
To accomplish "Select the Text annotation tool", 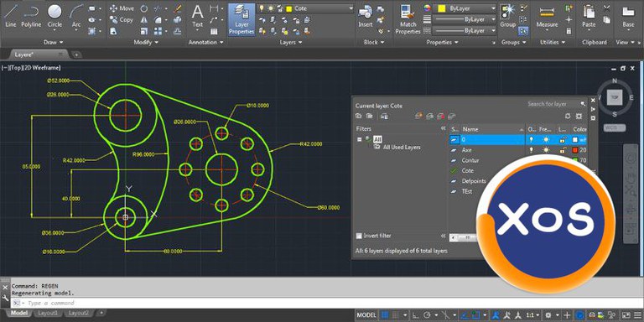I will pos(198,16).
